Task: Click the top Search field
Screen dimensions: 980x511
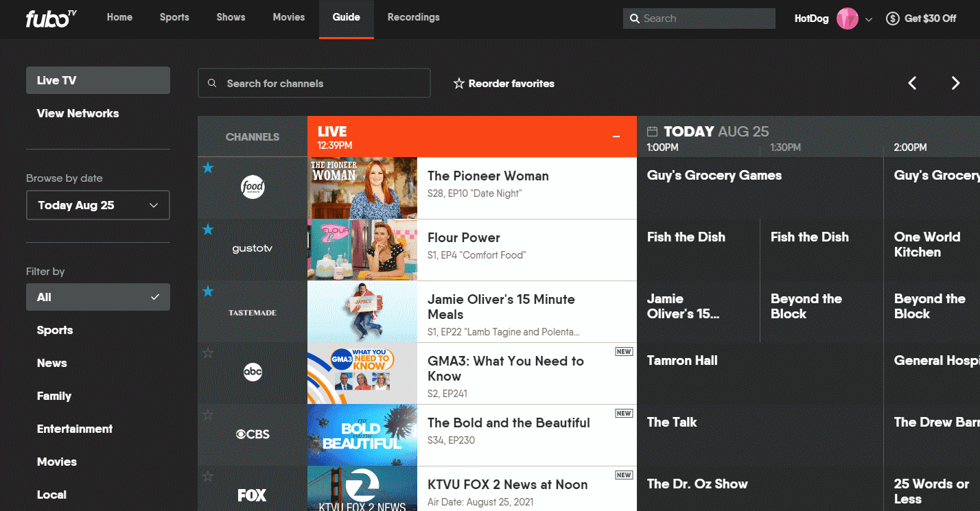Action: 699,19
